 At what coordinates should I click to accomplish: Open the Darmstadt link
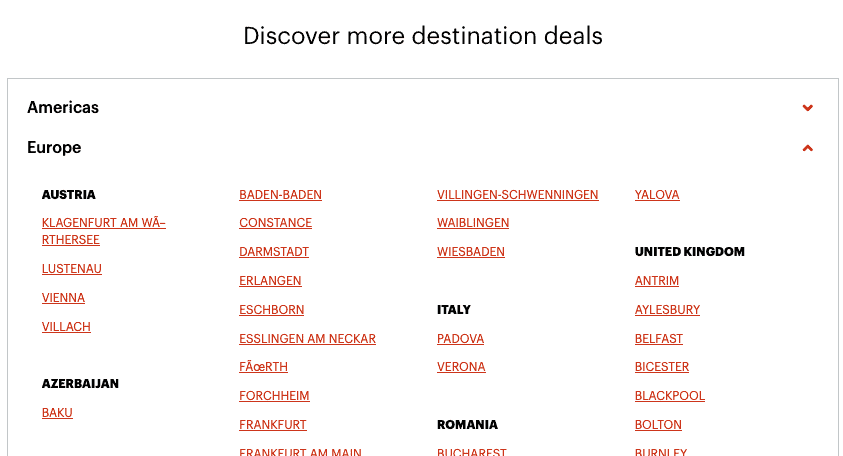pyautogui.click(x=274, y=252)
